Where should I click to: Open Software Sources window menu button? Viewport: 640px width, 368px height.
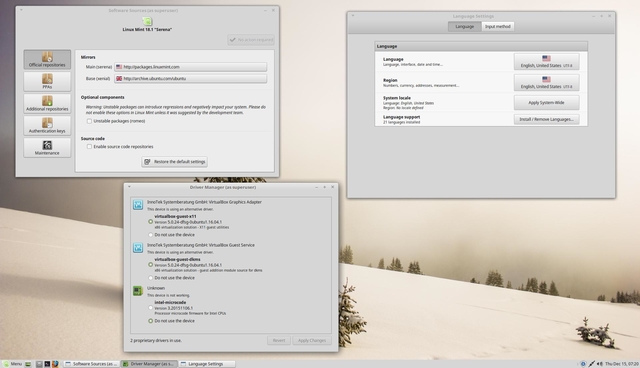click(x=21, y=10)
